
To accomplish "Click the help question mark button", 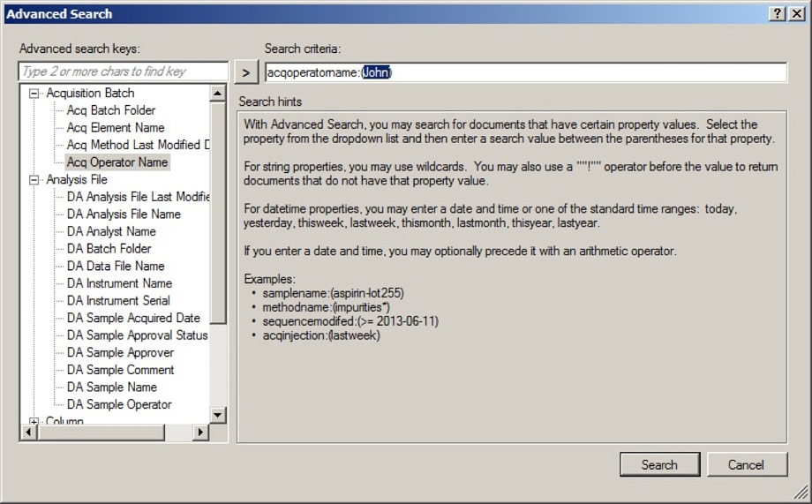I will 777,13.
